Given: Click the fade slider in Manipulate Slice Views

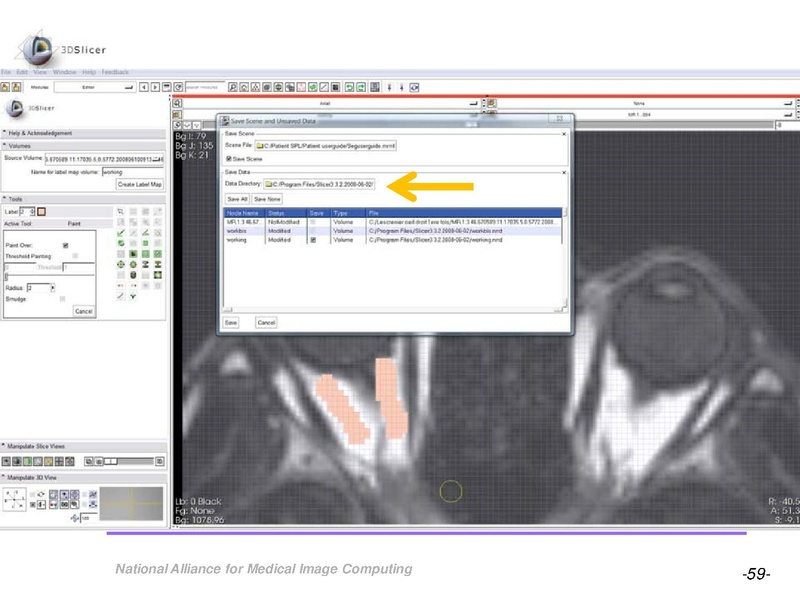Looking at the screenshot, I should tap(129, 461).
